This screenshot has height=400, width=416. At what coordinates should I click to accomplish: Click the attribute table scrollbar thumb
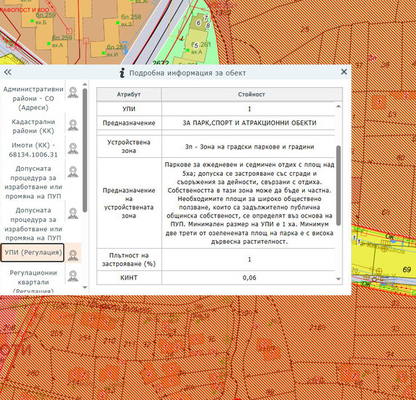tap(339, 185)
